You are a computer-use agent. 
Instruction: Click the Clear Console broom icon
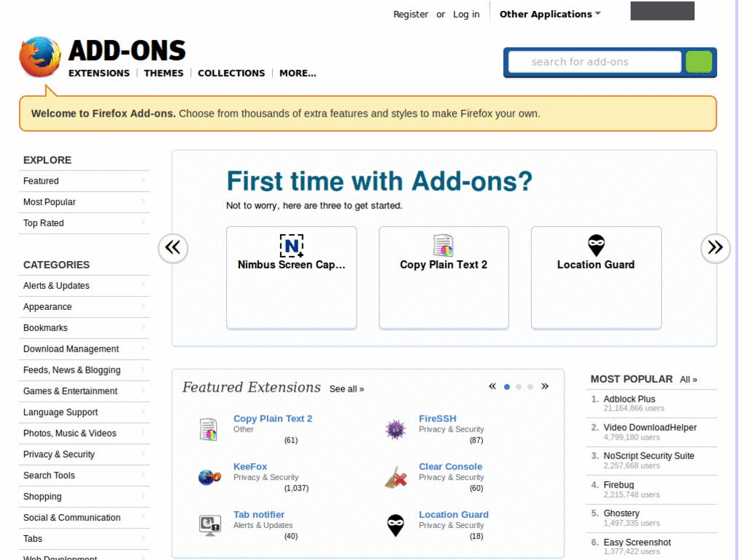(395, 478)
